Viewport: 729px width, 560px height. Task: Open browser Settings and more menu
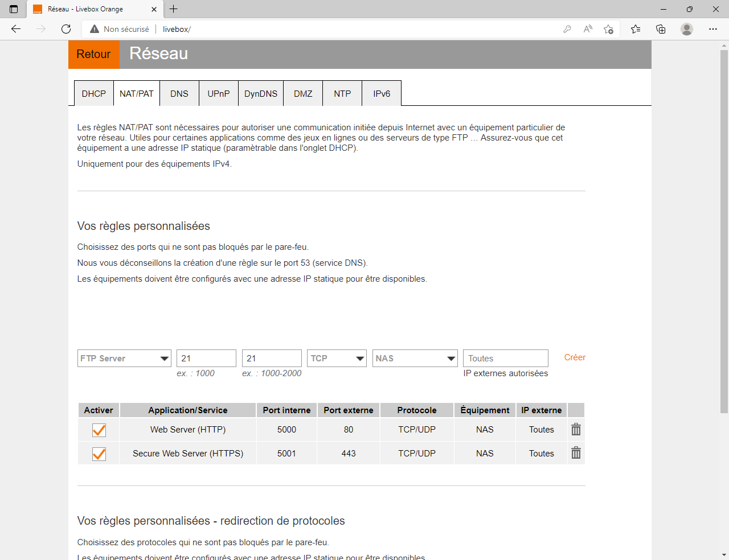point(713,29)
